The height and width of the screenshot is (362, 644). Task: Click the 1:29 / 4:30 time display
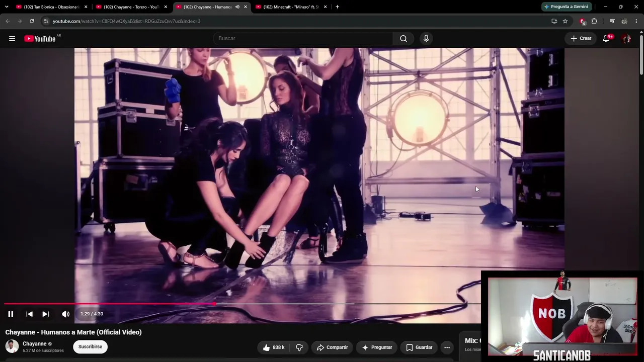pos(92,314)
